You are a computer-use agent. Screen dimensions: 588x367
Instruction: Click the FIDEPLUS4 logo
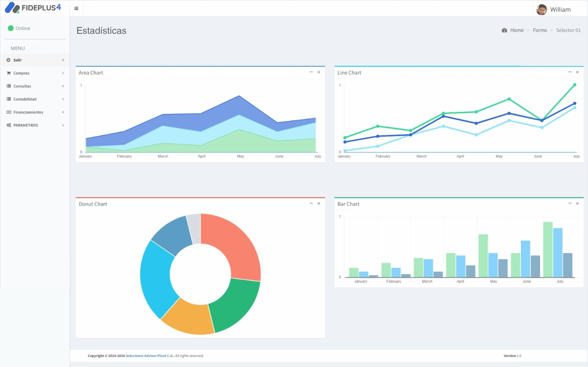33,8
